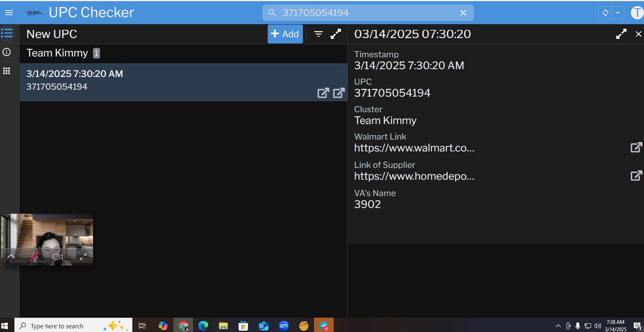Viewport: 644px width, 332px height.
Task: Show hidden system tray icons
Action: (558, 326)
